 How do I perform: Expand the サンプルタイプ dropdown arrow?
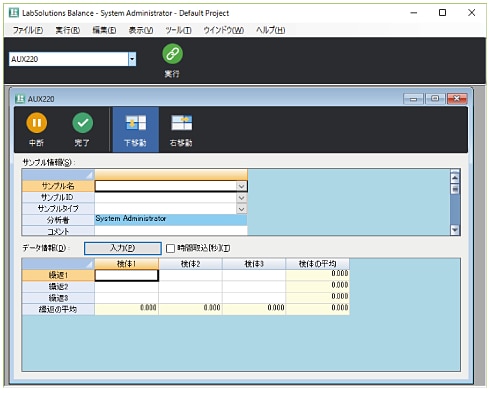pos(242,209)
